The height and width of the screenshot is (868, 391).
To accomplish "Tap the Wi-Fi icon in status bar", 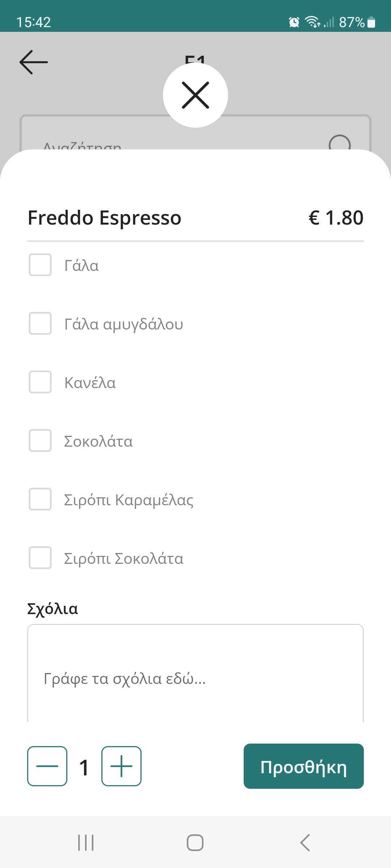I will 312,22.
